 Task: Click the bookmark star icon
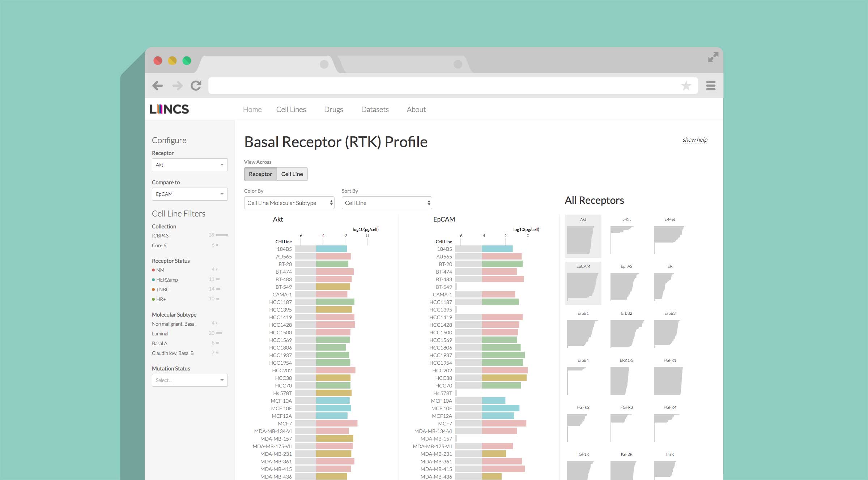(686, 86)
